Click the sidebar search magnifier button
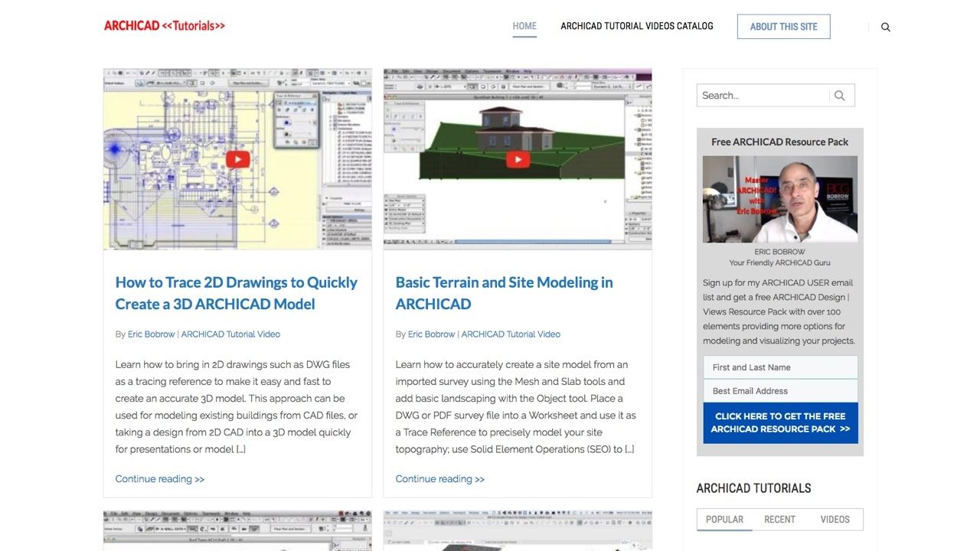 pos(840,96)
